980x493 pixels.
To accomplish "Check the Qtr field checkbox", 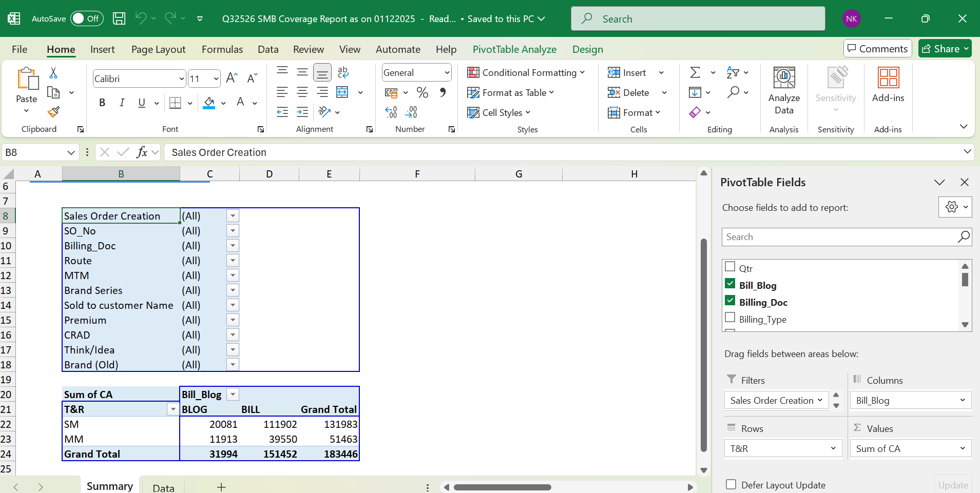I will coord(730,267).
